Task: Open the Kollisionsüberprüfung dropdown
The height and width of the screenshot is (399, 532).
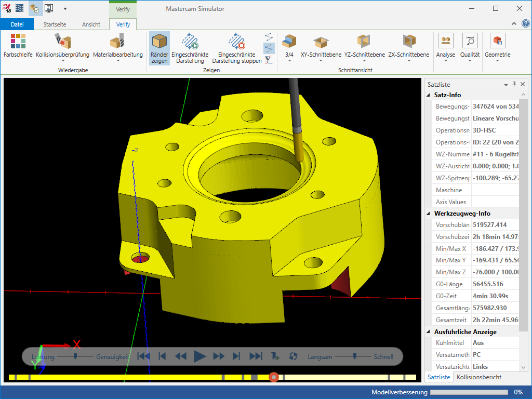Action: 63,61
